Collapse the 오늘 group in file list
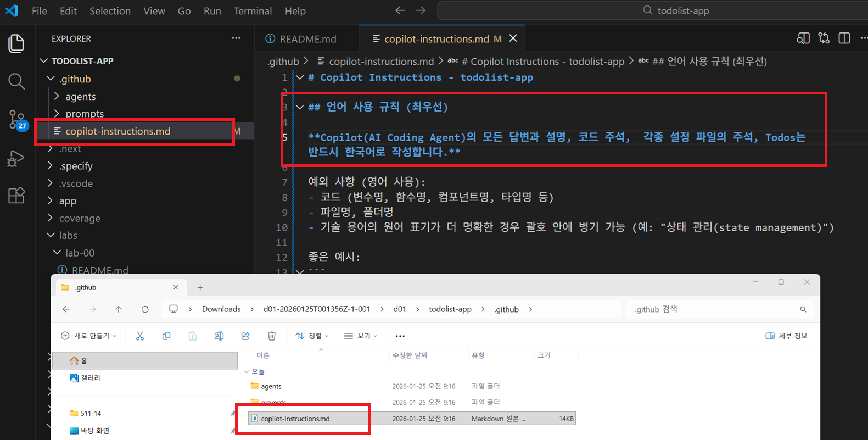Image resolution: width=868 pixels, height=440 pixels. pos(247,372)
